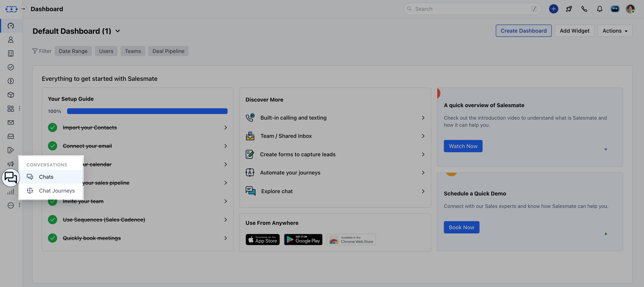Click the Filter funnel icon
The height and width of the screenshot is (287, 644).
pos(35,51)
